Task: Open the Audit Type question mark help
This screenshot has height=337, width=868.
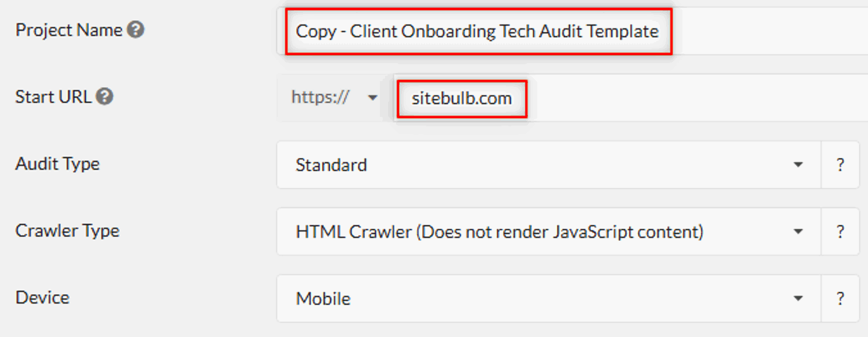Action: [x=840, y=165]
